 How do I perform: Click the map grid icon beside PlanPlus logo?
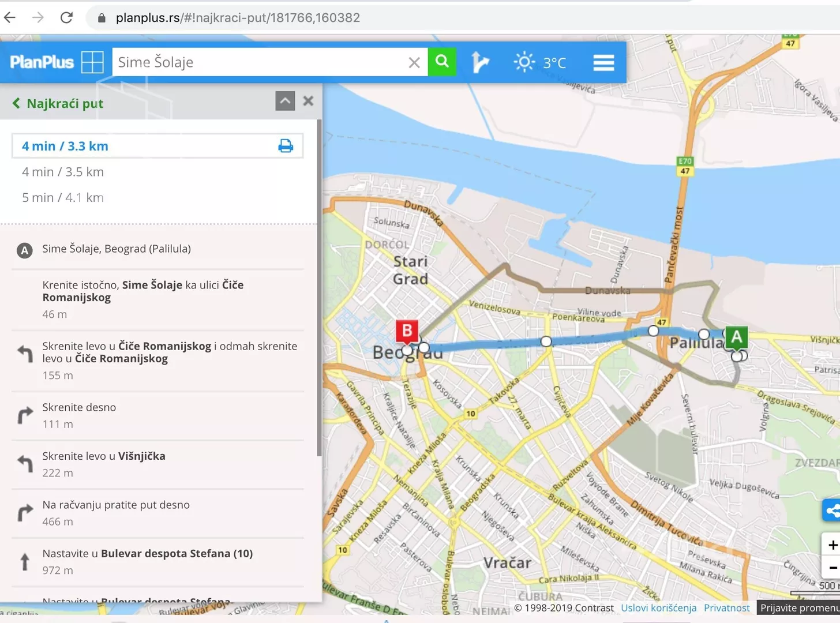tap(92, 62)
